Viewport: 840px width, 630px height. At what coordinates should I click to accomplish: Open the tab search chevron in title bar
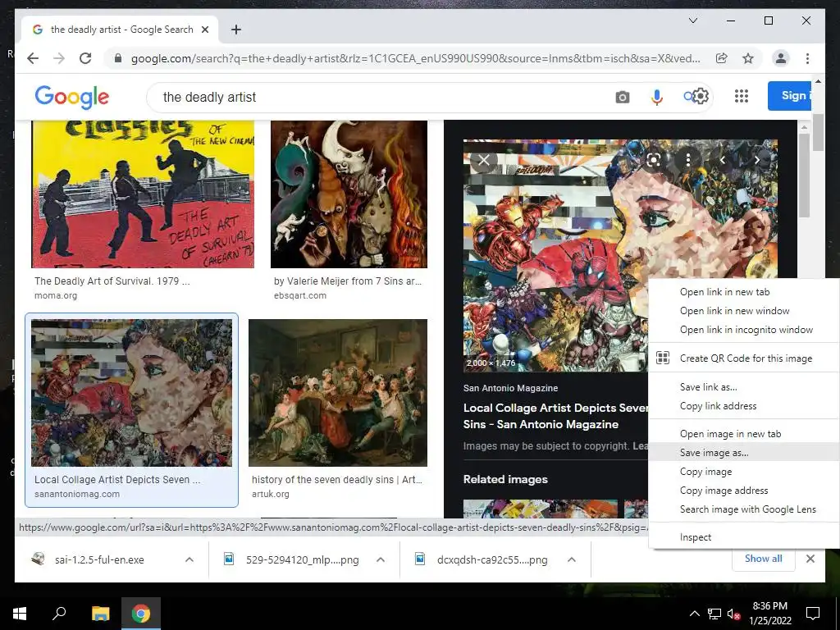pyautogui.click(x=692, y=21)
